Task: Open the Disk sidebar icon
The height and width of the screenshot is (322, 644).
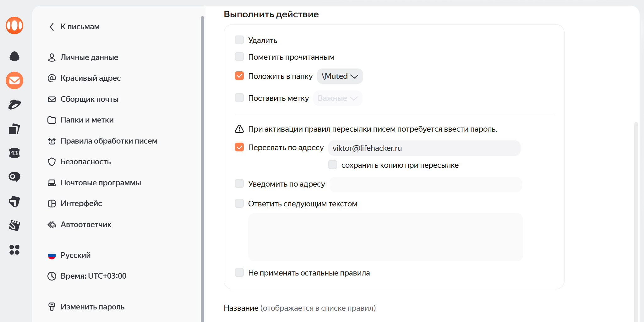Action: (14, 105)
